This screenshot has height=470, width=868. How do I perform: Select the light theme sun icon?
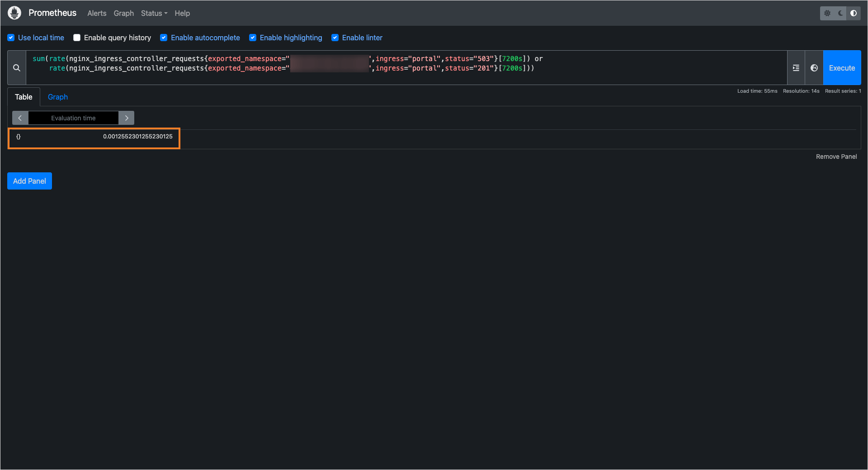tap(827, 13)
